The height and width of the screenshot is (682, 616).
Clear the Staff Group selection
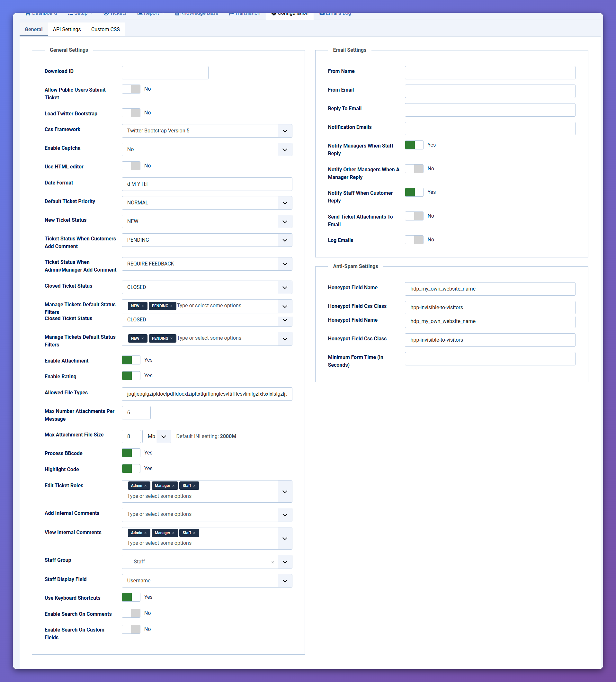[x=272, y=562]
